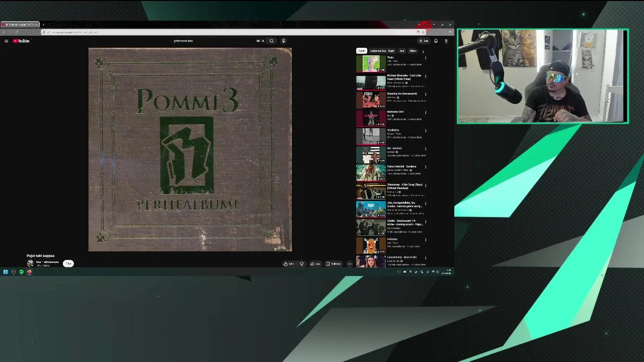Clear the search text with X
This screenshot has width=644, height=362.
263,41
